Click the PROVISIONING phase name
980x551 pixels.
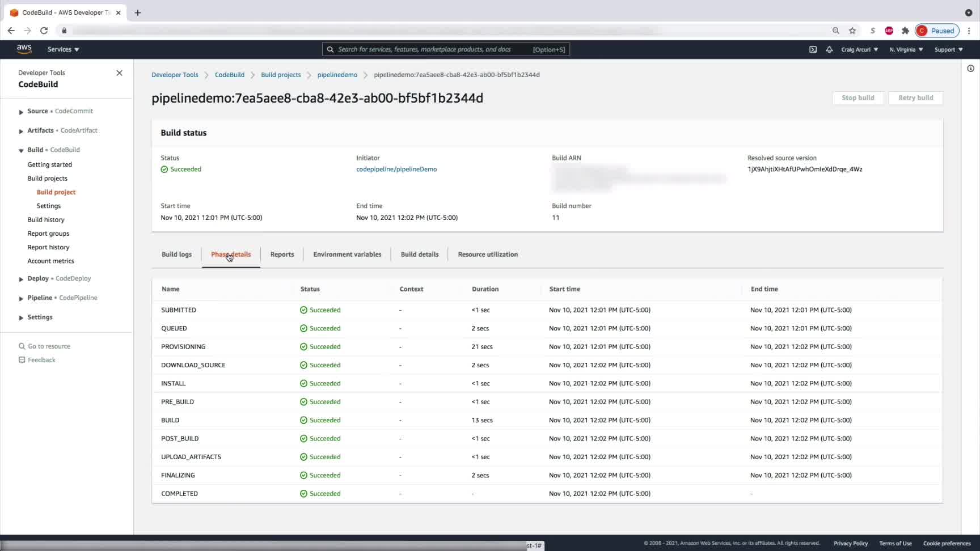[183, 347]
